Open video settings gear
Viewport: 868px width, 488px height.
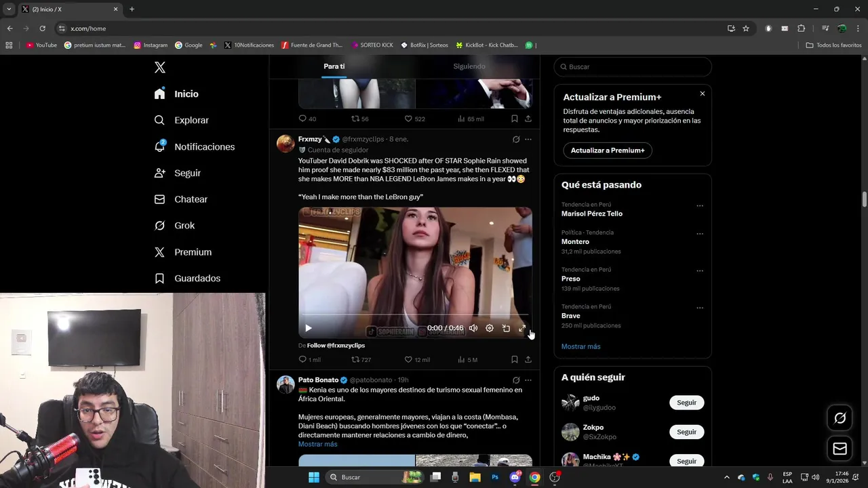point(490,328)
